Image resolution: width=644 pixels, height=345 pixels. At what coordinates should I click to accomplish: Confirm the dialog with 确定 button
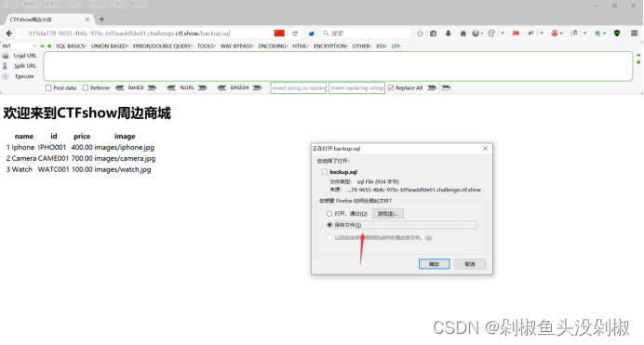(x=434, y=264)
